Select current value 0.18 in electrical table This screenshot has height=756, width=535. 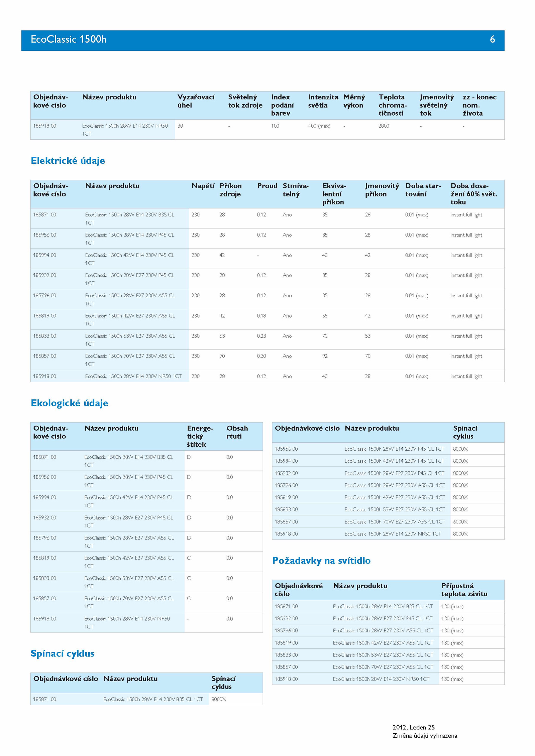261,316
